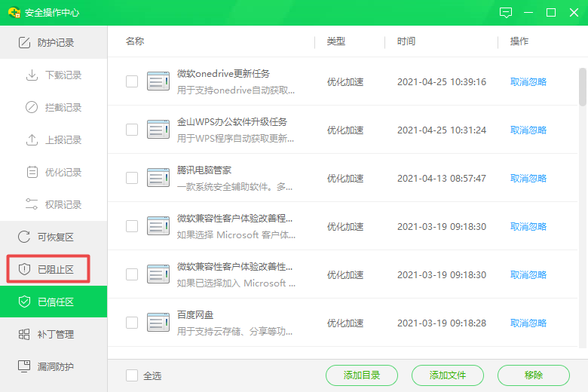This screenshot has width=588, height=392.
Task: Select the trusted zone (已信任区) tab
Action: pyautogui.click(x=54, y=302)
